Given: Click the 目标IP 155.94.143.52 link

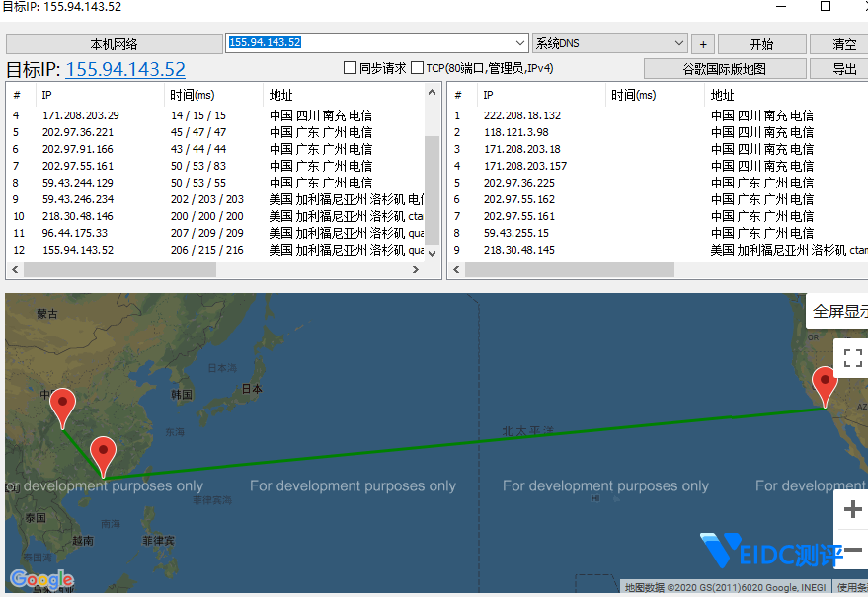Looking at the screenshot, I should (x=125, y=69).
